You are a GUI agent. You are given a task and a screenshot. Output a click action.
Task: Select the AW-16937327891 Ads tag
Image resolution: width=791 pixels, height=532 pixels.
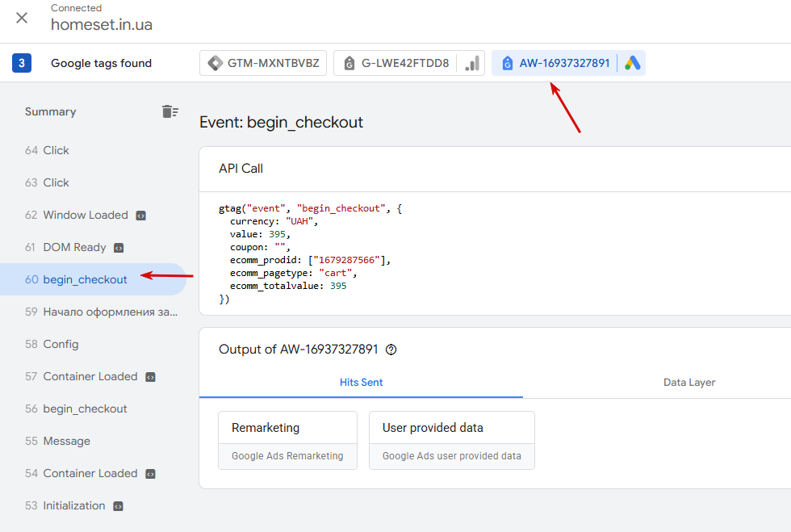pyautogui.click(x=555, y=63)
